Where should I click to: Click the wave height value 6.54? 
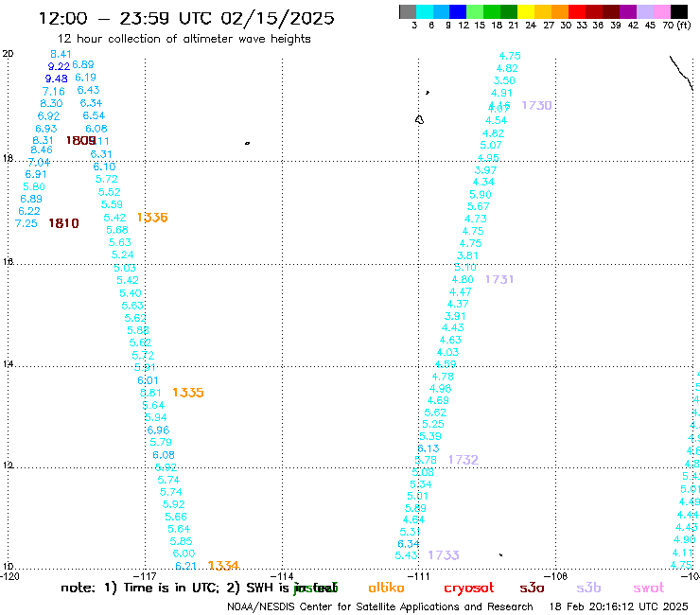coord(94,115)
